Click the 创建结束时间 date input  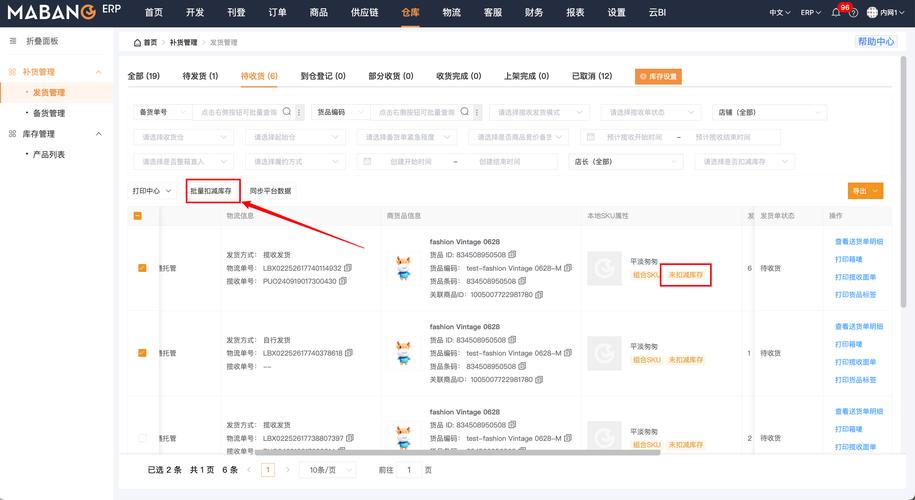coord(500,162)
